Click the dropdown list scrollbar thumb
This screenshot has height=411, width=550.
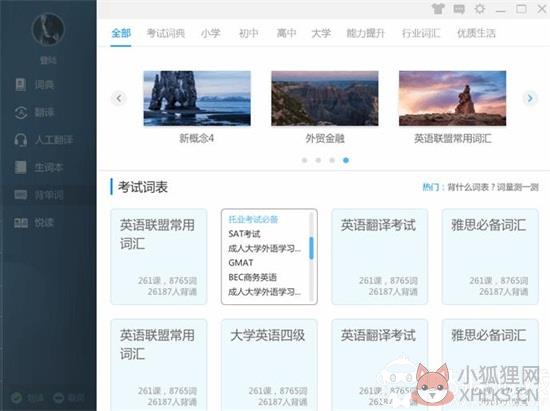[311, 248]
